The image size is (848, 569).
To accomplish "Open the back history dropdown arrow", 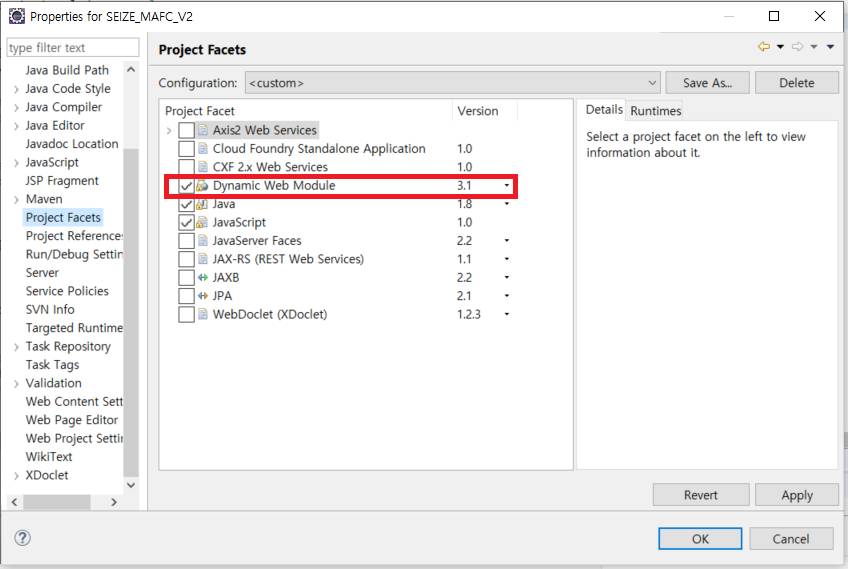I will click(x=780, y=47).
